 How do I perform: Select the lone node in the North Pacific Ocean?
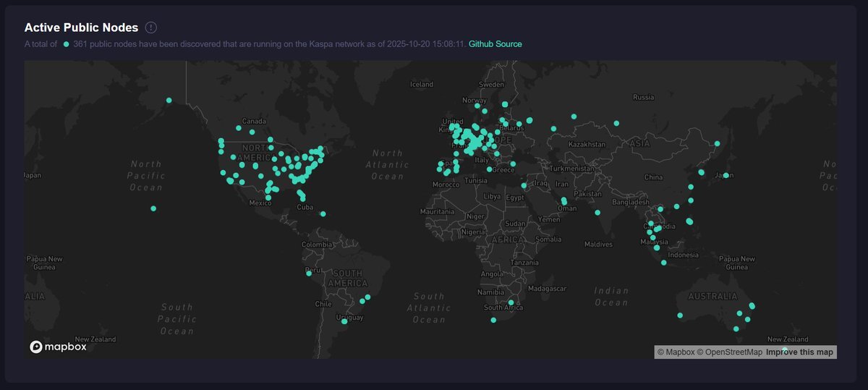click(153, 208)
